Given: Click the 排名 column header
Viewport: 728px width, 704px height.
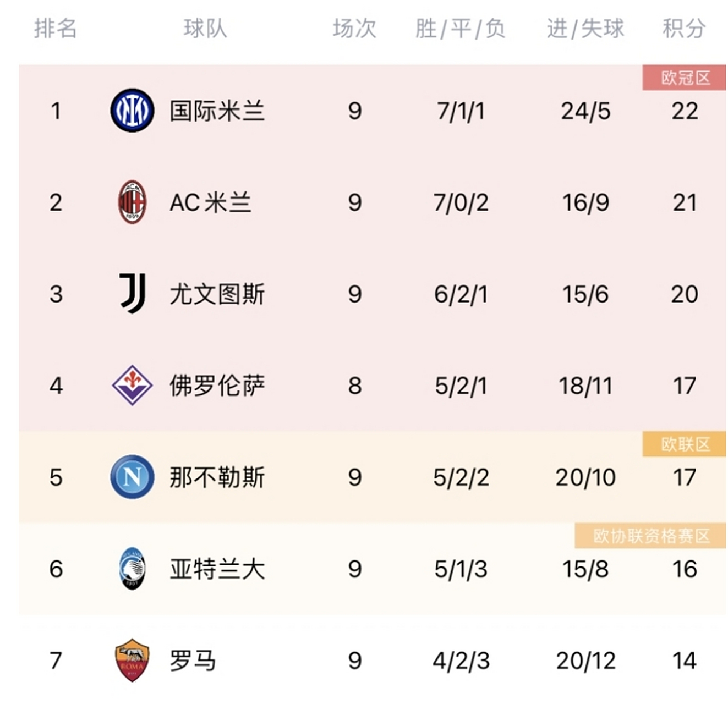Looking at the screenshot, I should click(55, 29).
